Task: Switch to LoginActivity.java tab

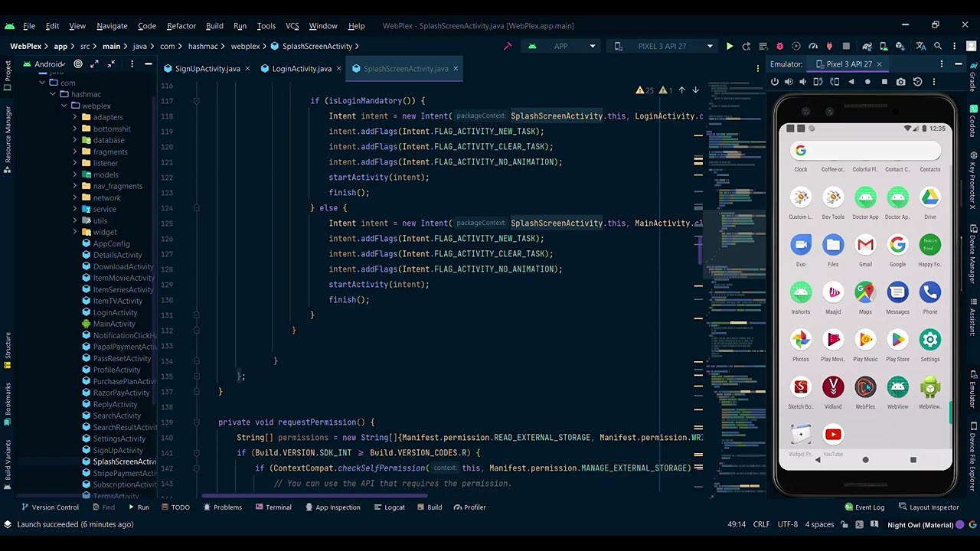Action: (302, 69)
